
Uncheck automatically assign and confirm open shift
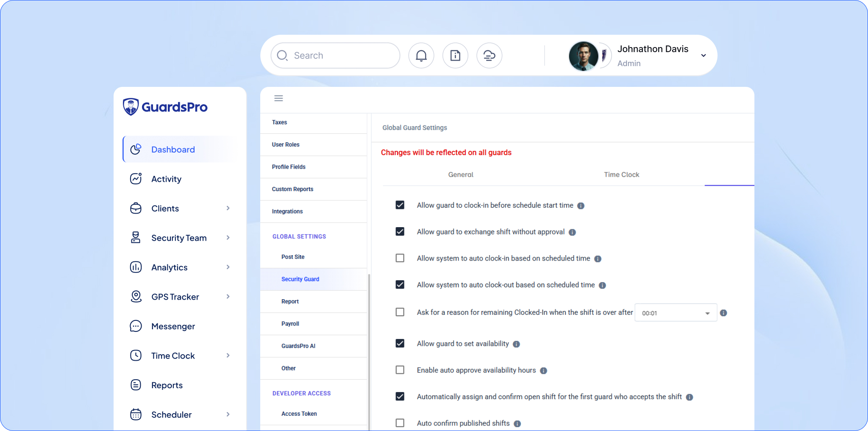pyautogui.click(x=400, y=396)
